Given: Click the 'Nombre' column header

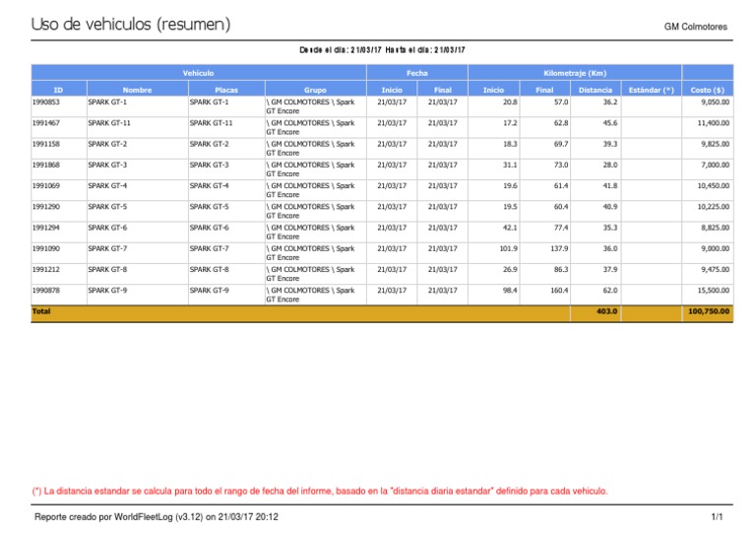Looking at the screenshot, I should tap(137, 90).
